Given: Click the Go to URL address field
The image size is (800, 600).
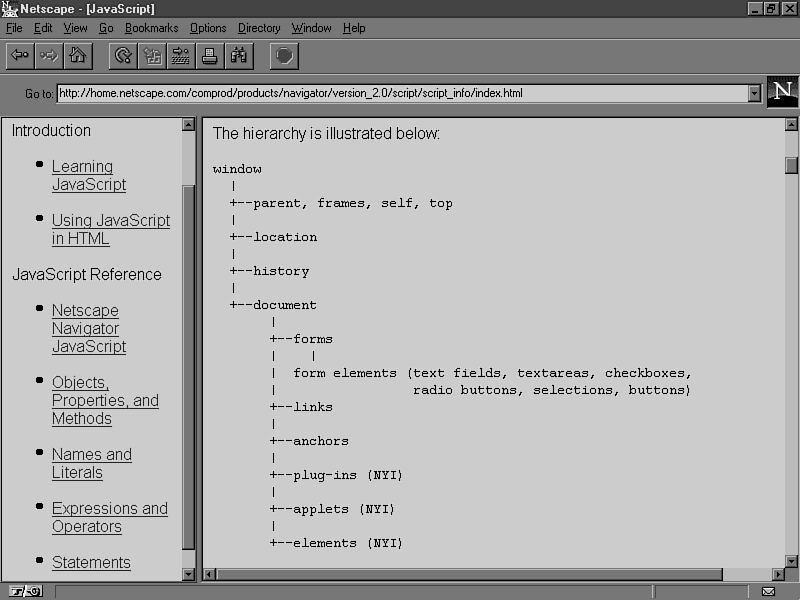Looking at the screenshot, I should point(400,94).
